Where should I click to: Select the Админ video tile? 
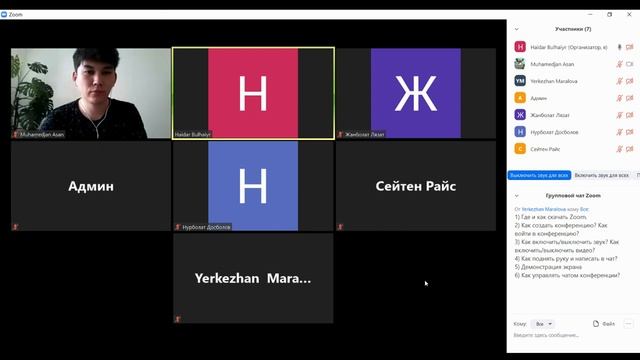pos(91,186)
